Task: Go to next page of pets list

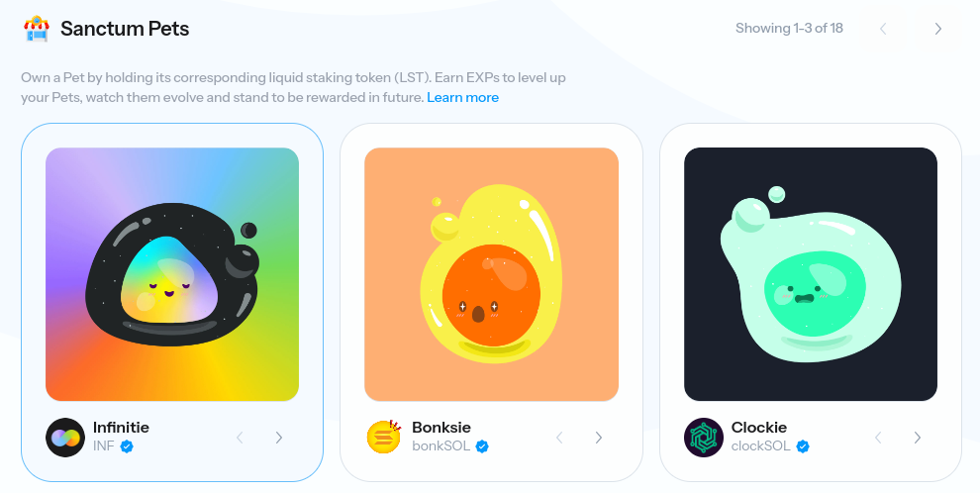Action: point(938,29)
